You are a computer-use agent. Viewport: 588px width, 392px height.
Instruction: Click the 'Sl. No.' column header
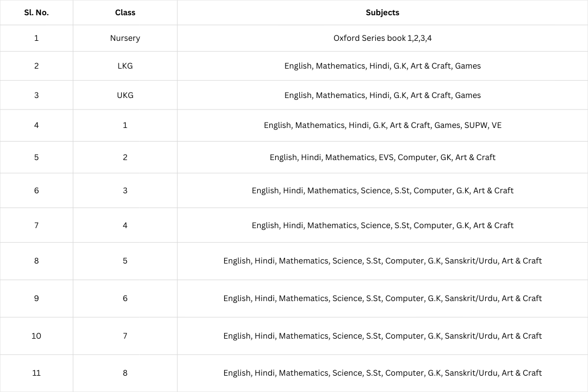[36, 13]
